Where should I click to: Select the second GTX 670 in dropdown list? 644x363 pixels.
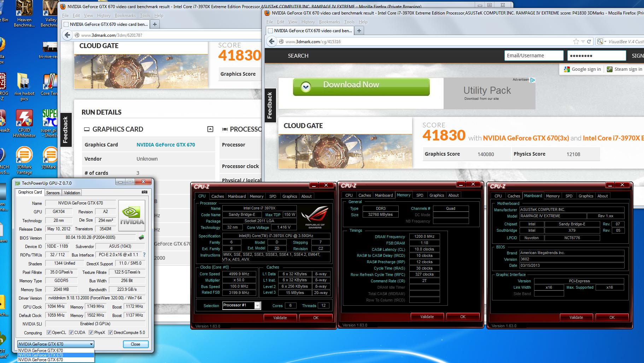pos(56,355)
